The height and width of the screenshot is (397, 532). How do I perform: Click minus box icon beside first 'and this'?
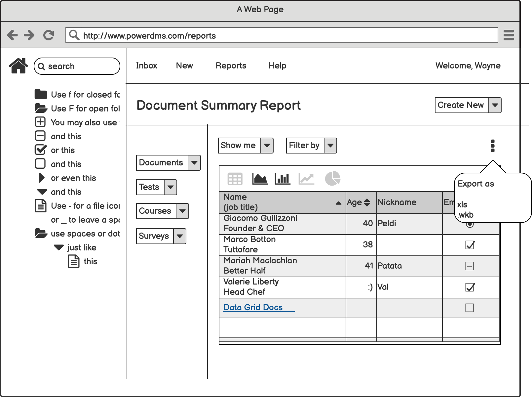[40, 136]
